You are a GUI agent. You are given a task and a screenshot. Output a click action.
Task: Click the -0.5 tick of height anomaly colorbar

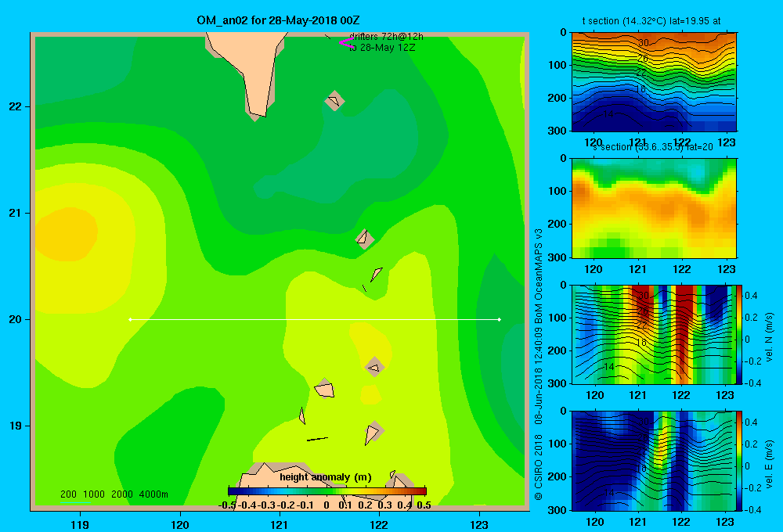tap(227, 505)
